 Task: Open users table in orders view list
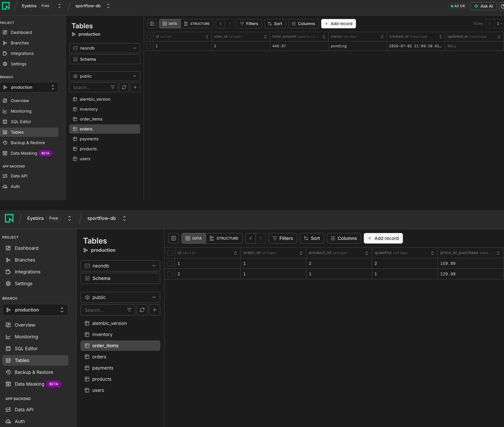105,159
